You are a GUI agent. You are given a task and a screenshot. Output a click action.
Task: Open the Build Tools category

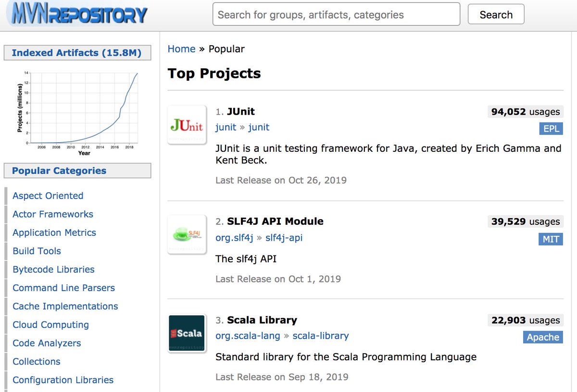point(37,251)
